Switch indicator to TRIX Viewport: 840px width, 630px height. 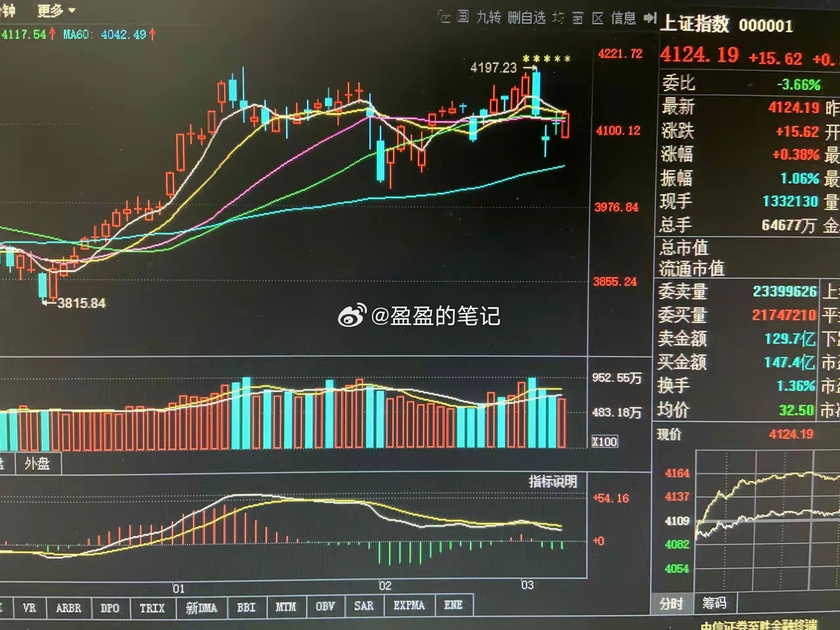(152, 608)
